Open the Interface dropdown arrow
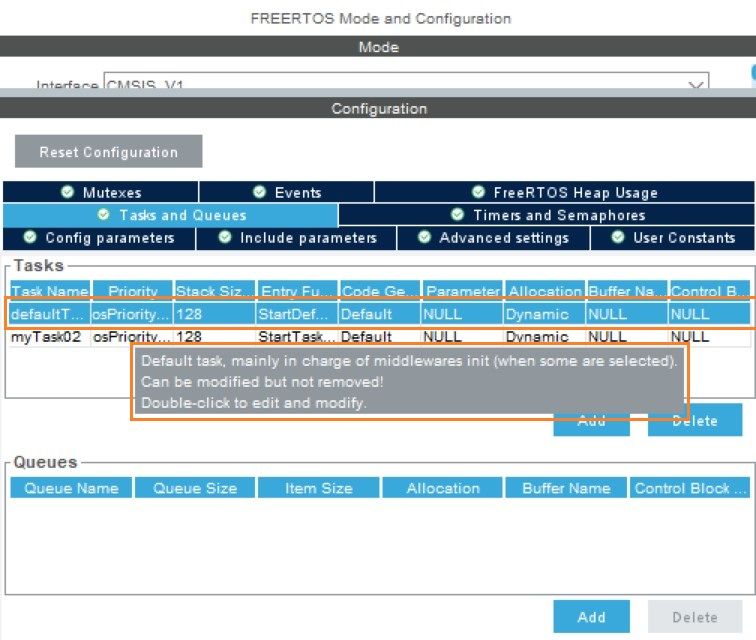Viewport: 756px width, 640px height. 696,85
